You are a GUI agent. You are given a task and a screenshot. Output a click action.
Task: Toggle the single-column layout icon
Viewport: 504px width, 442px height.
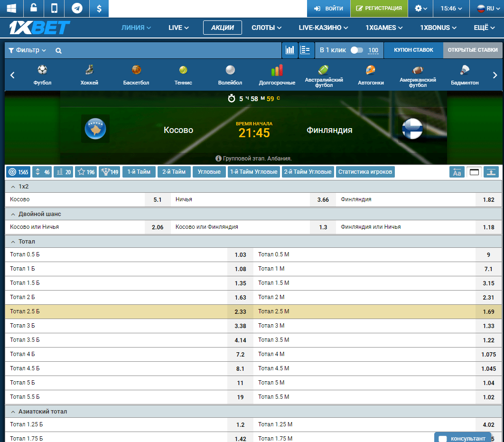pos(474,172)
